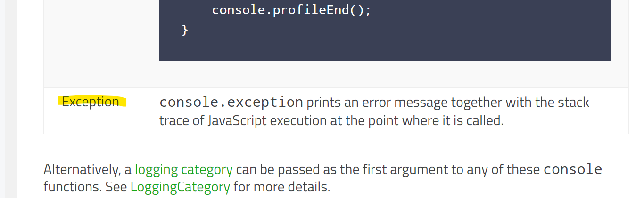Screen dimensions: 644x198
Task: Click the 'console' code word in the last paragraph
Action: (x=573, y=169)
